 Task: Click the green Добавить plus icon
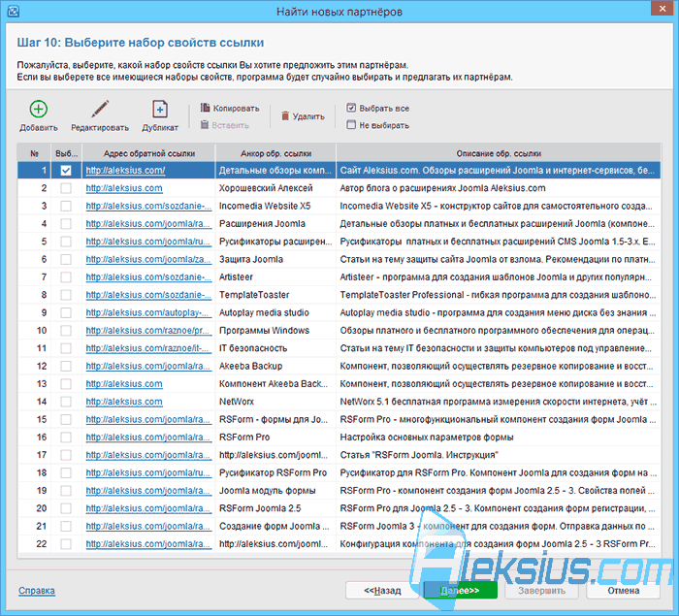pyautogui.click(x=39, y=110)
